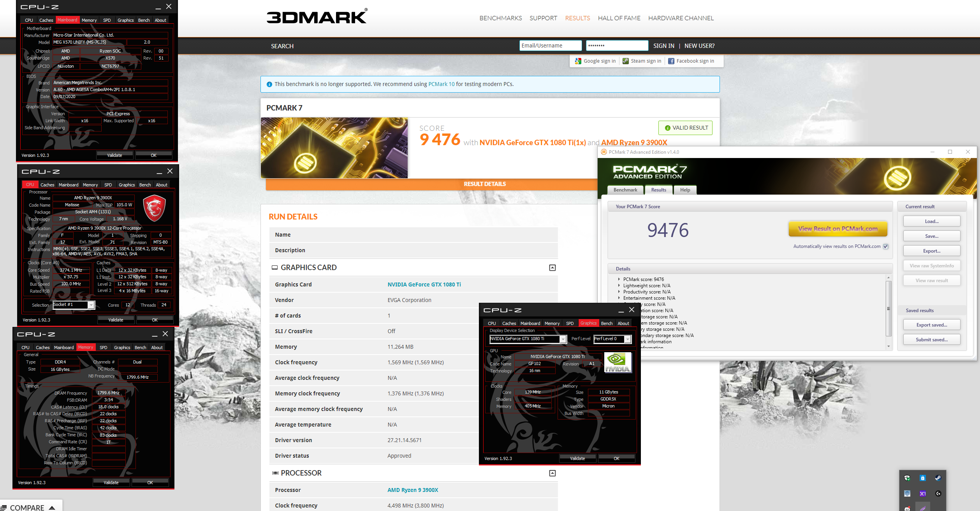
Task: Click the Save... button in PCMark 7
Action: 932,236
